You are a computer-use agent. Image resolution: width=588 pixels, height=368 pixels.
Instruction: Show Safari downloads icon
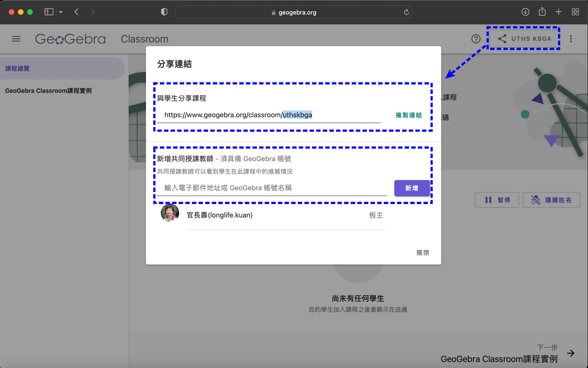click(x=525, y=12)
